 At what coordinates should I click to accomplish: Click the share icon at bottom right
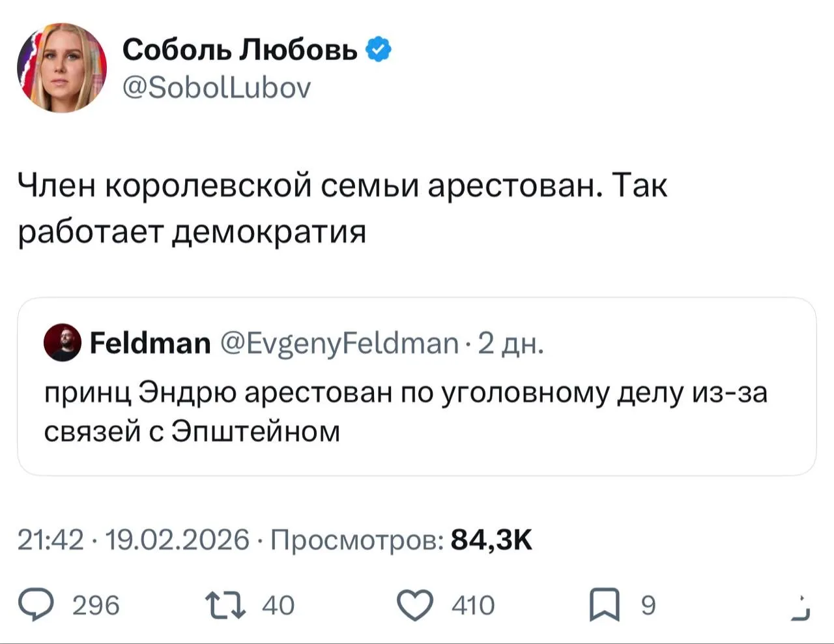tap(802, 607)
